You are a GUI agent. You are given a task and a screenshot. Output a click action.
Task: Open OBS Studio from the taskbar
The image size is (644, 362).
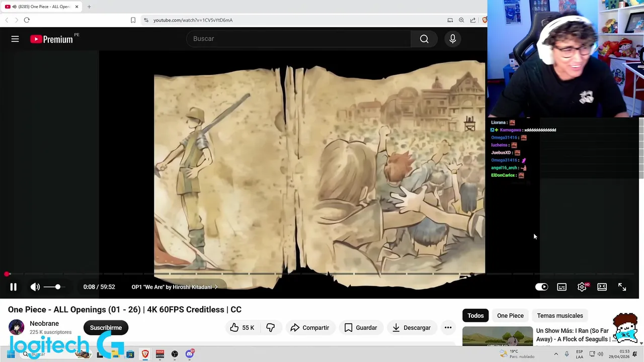pyautogui.click(x=175, y=354)
